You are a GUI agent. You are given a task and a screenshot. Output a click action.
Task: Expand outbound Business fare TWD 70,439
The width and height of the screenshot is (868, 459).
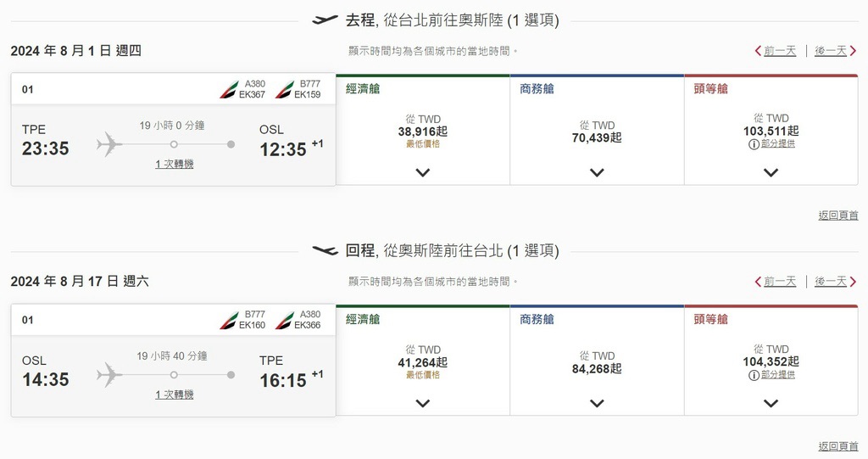[597, 172]
